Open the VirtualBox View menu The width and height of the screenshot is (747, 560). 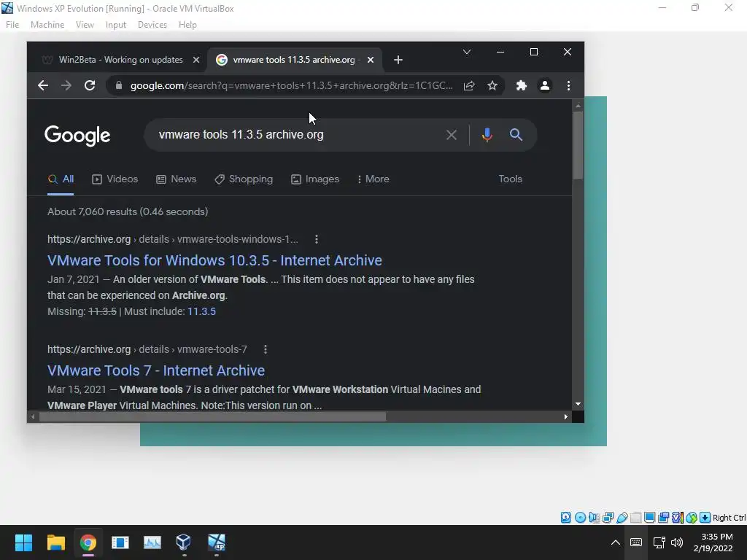click(85, 25)
